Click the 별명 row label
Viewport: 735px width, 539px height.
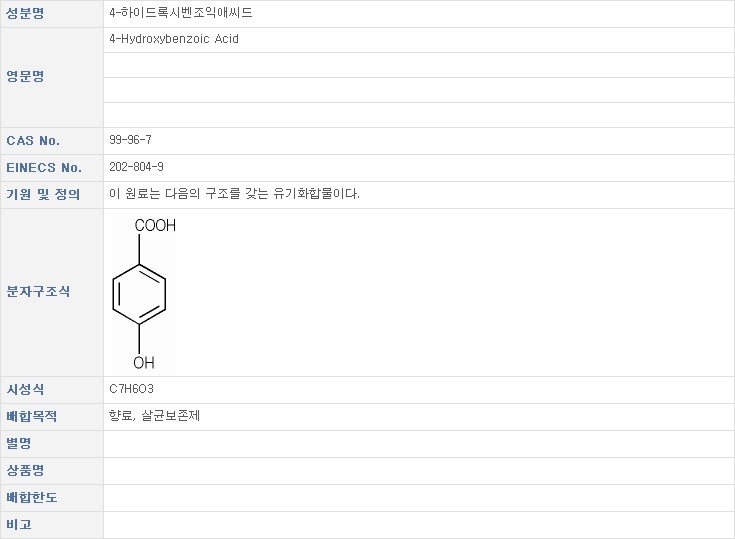(20, 443)
